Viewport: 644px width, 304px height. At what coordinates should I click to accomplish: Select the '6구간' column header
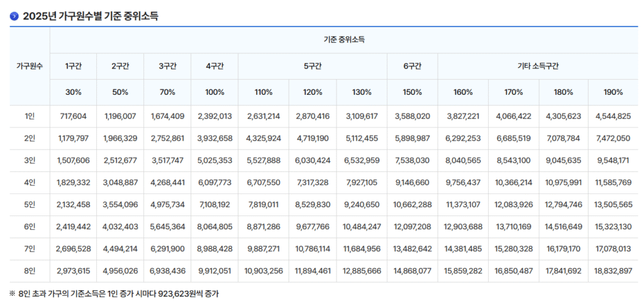413,66
